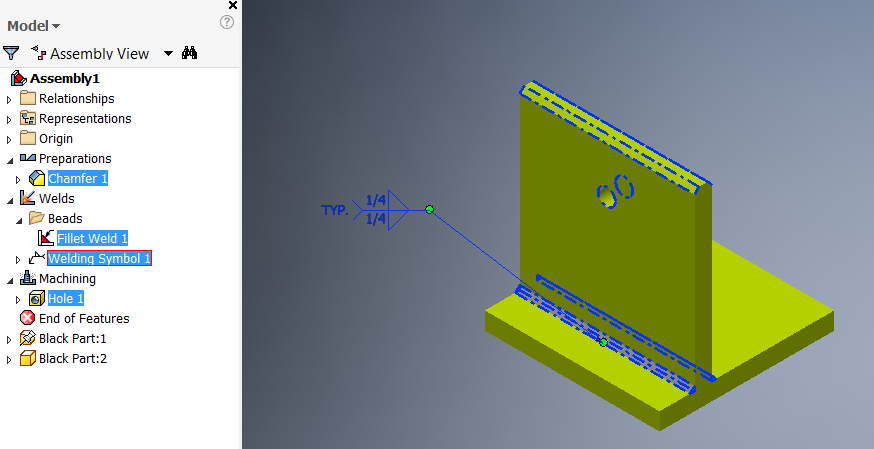Collapse the Welds group
This screenshot has width=874, height=449.
[x=9, y=201]
